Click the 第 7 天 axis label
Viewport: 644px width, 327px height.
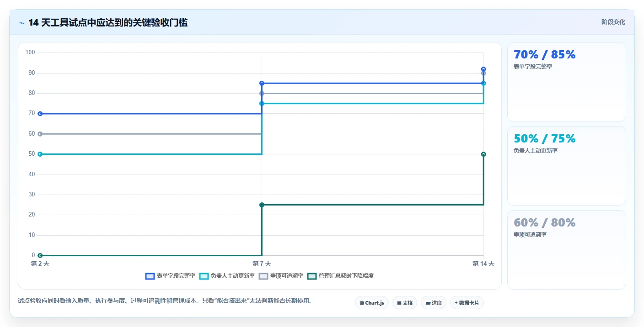(262, 264)
